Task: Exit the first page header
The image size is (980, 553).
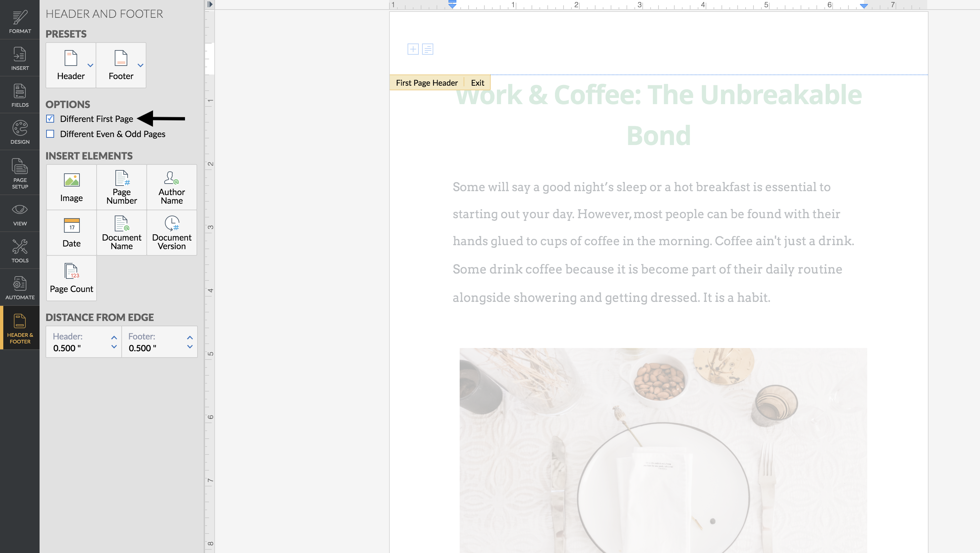Action: (477, 83)
